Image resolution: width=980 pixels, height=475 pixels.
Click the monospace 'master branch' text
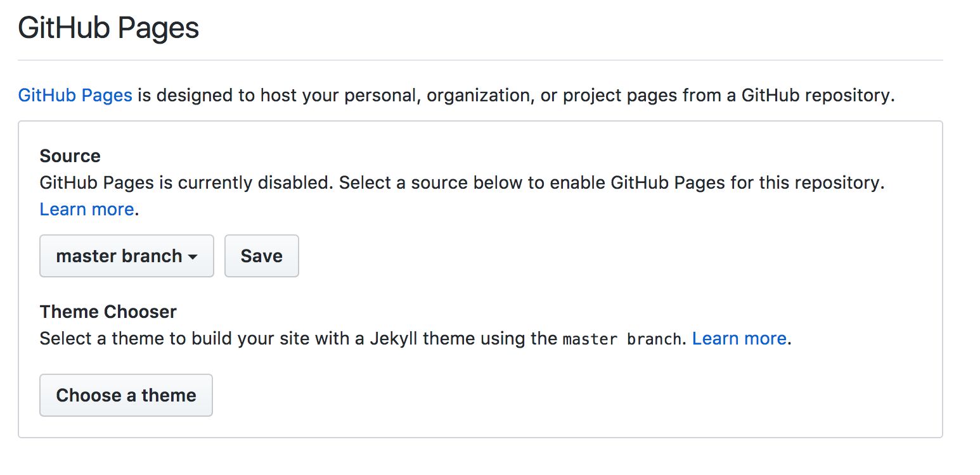point(621,339)
